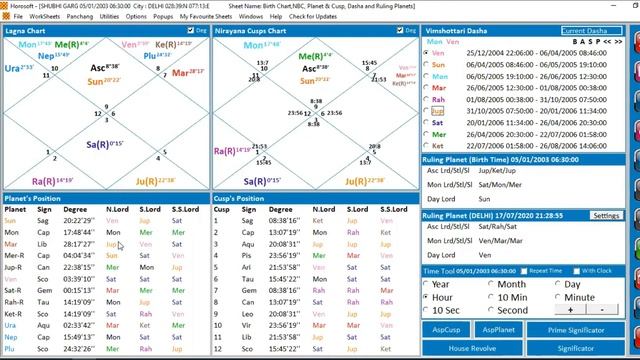640x360 pixels.
Task: Click the A dasha level button
Action: pos(582,42)
